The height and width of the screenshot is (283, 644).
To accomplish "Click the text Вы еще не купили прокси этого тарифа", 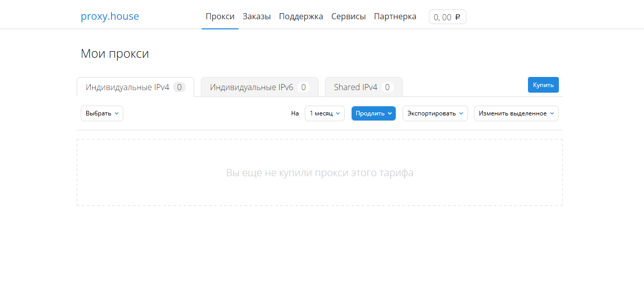I will (x=320, y=173).
